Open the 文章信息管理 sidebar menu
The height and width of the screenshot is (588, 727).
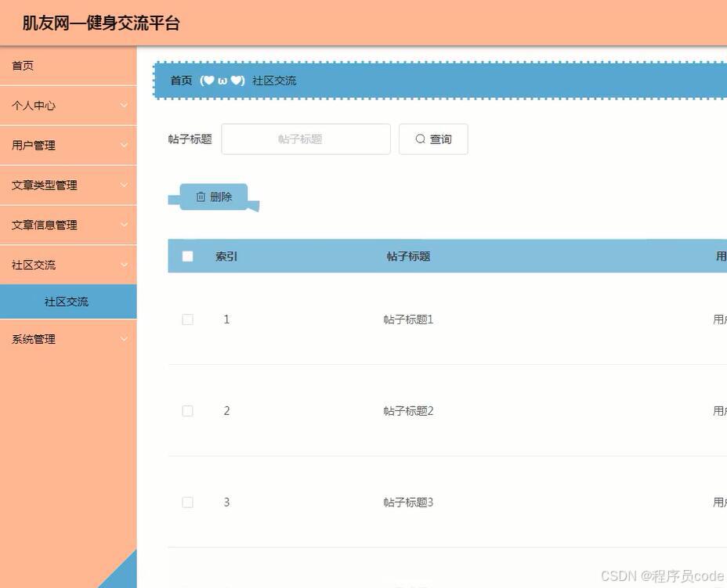pyautogui.click(x=68, y=225)
